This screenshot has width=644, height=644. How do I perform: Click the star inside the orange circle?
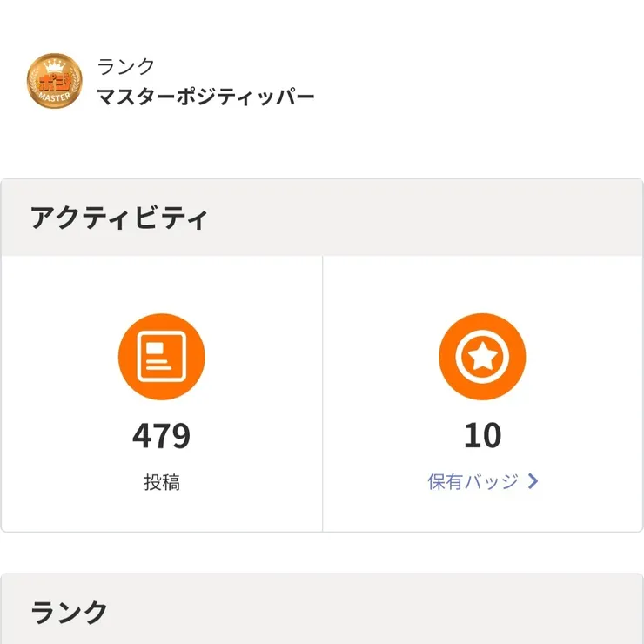(x=483, y=356)
